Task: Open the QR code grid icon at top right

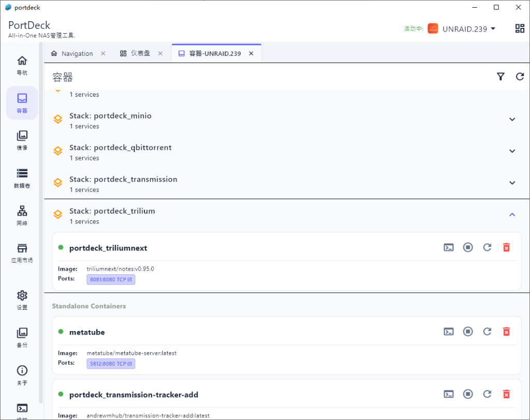Action: (x=520, y=28)
